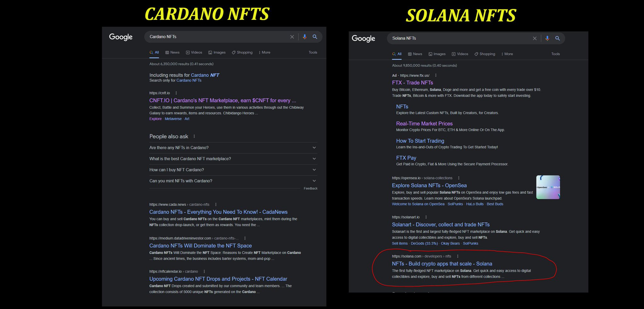Image resolution: width=644 pixels, height=309 pixels.
Task: Click "Search only for Cardano NFTs" link
Action: 189,80
